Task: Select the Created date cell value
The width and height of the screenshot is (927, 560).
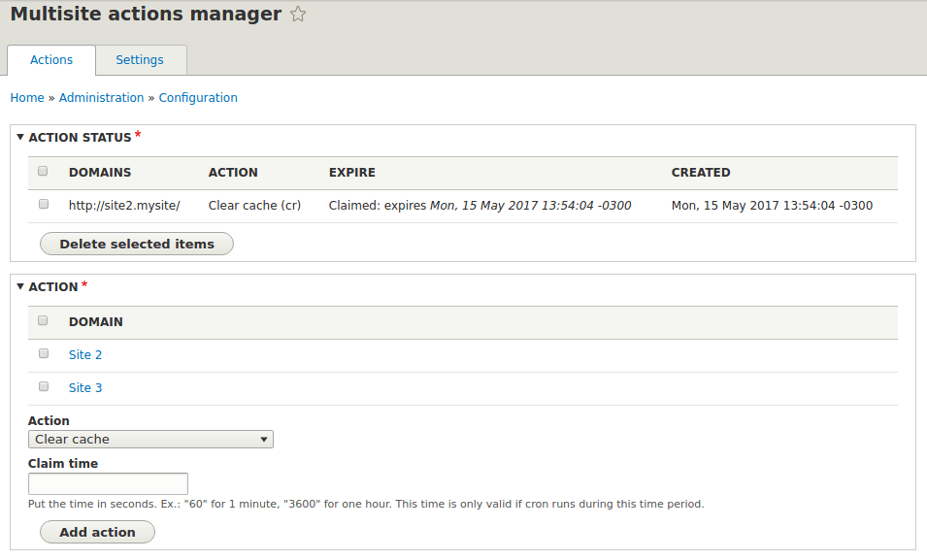Action: 772,205
